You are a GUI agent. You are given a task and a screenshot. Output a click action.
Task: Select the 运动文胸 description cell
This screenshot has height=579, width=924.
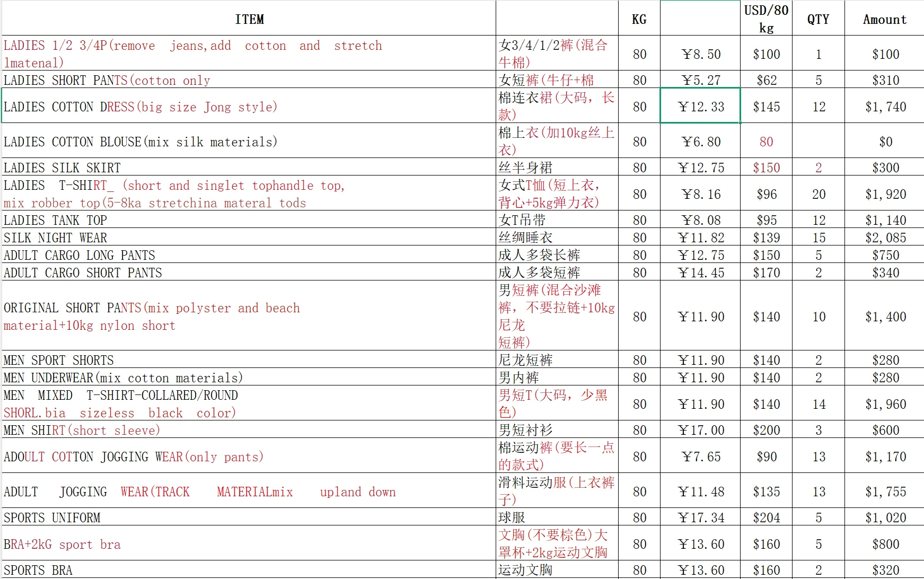tap(557, 569)
